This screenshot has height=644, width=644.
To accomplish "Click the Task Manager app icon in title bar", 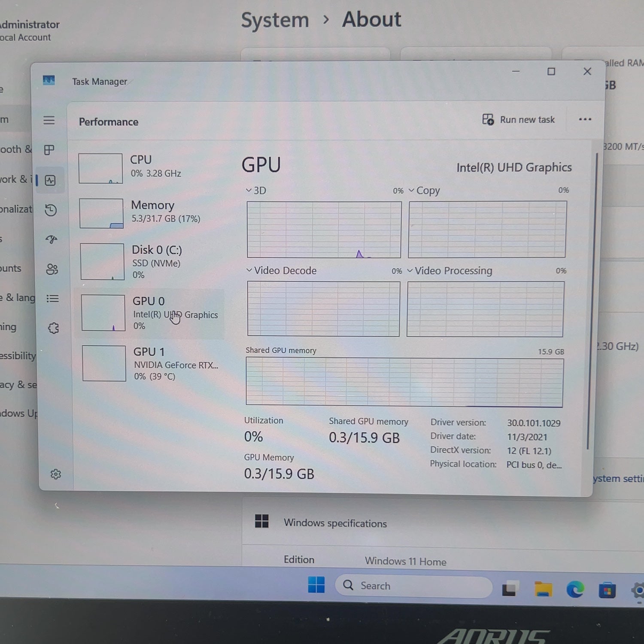I will [x=49, y=80].
